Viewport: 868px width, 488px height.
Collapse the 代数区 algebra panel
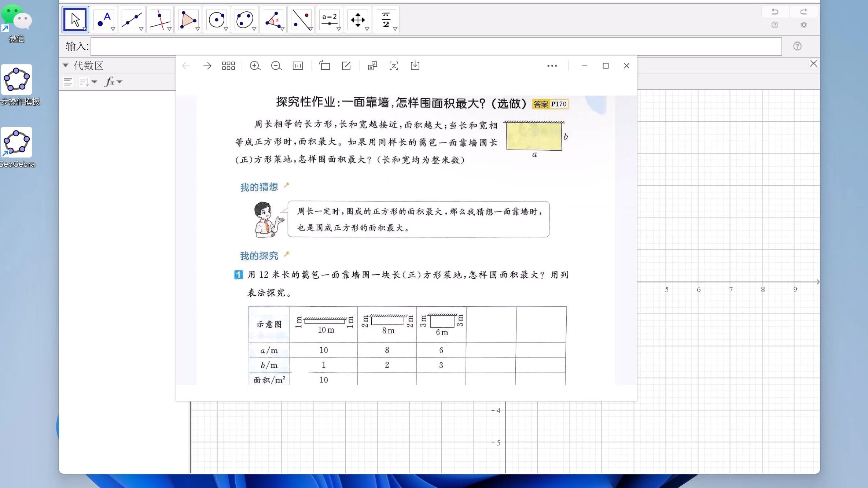click(x=65, y=65)
